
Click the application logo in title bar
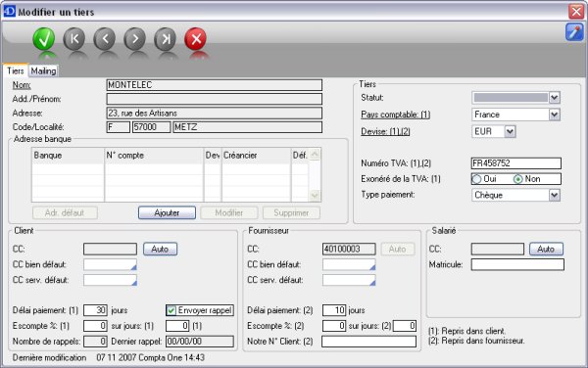coord(9,11)
